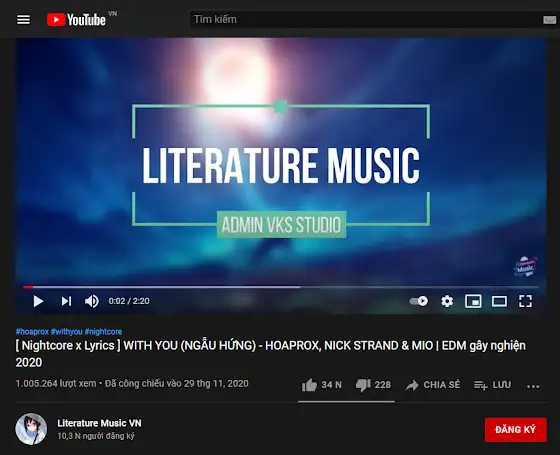Enter fullscreen mode
Image resolution: width=560 pixels, height=455 pixels.
pos(525,301)
